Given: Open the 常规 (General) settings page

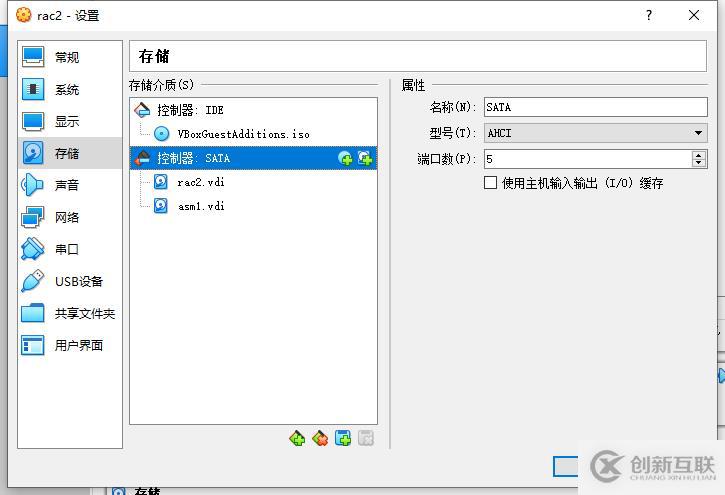Looking at the screenshot, I should pos(70,57).
